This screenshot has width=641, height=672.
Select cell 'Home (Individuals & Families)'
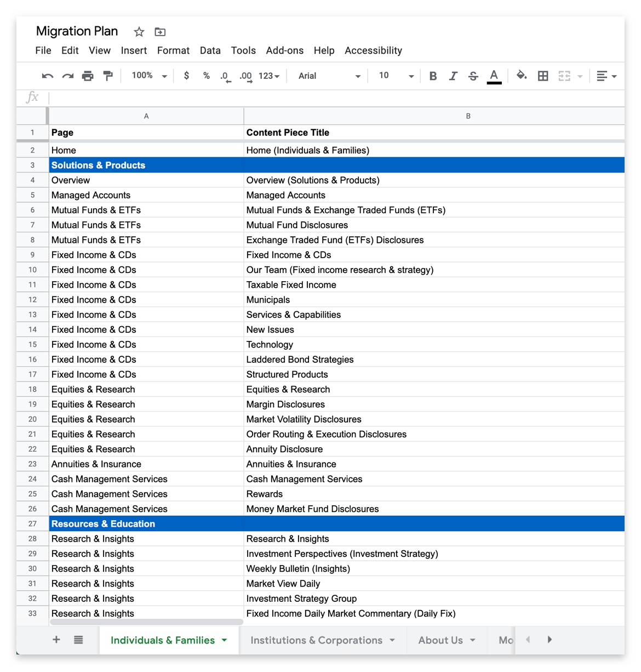point(434,150)
